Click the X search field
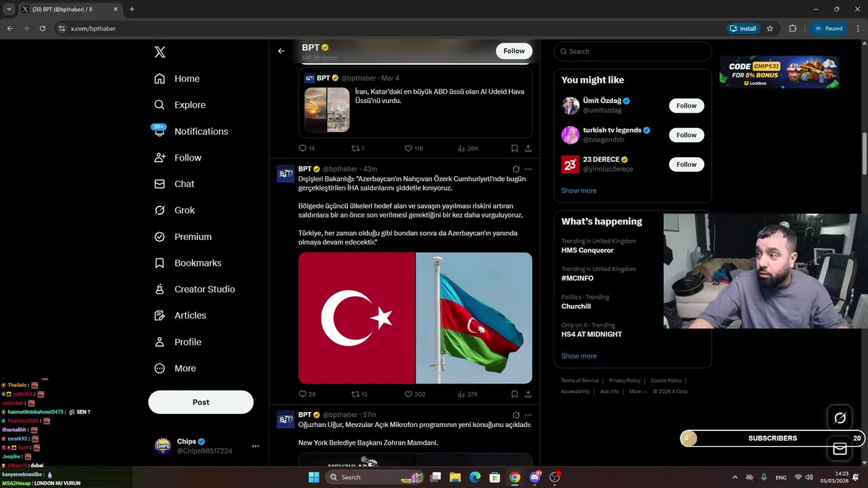868x488 pixels. click(x=633, y=52)
